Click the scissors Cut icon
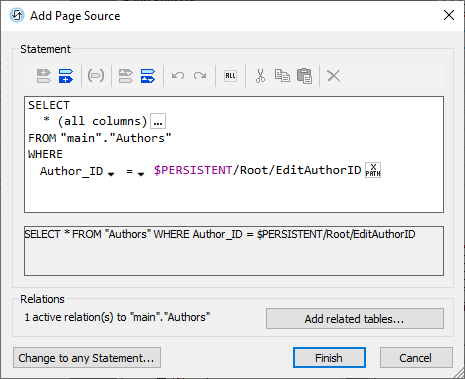Screen dimensions: 465x379 (260, 76)
